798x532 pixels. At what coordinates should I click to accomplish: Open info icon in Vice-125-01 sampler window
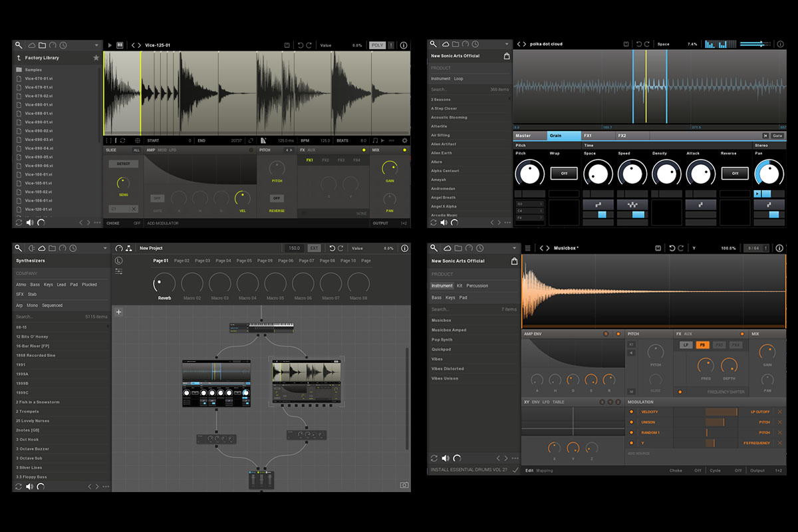(x=404, y=45)
